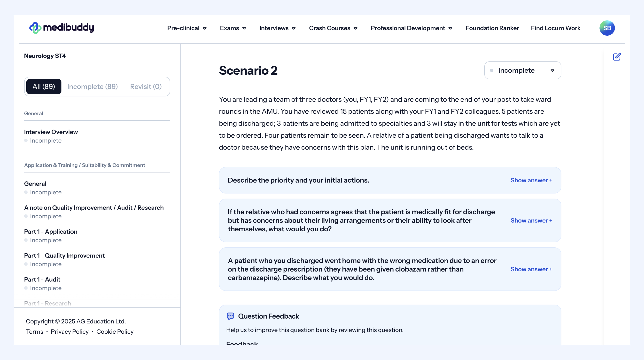Click the Question Feedback chat icon
Screen dimensions: 644x360
230,316
